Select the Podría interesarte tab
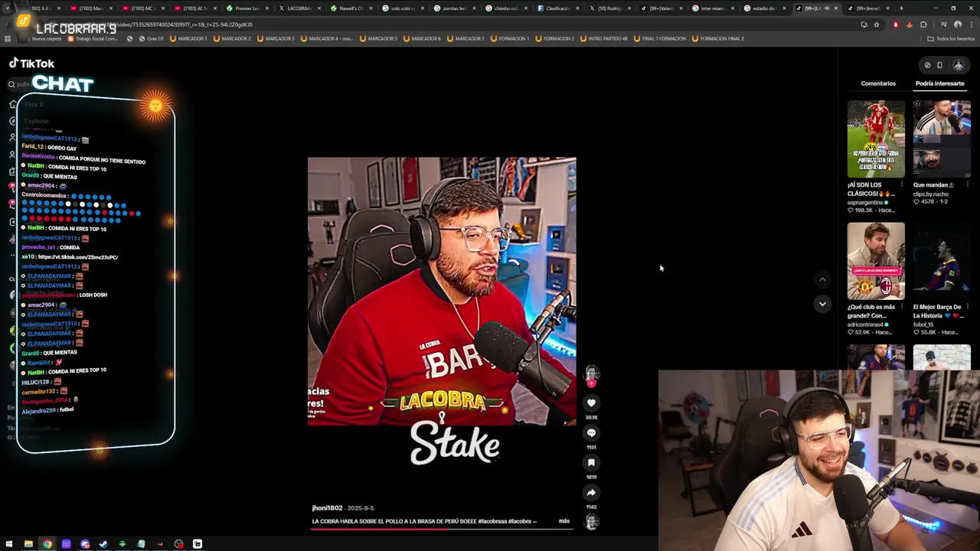 click(939, 83)
